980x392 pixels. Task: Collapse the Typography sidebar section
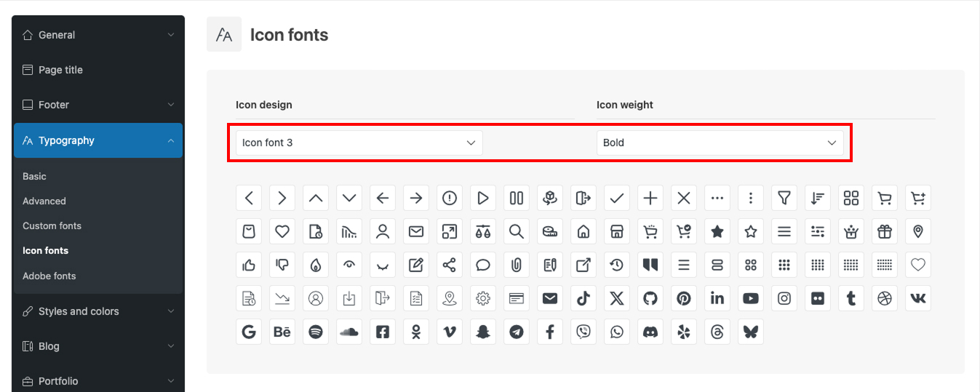(x=98, y=140)
